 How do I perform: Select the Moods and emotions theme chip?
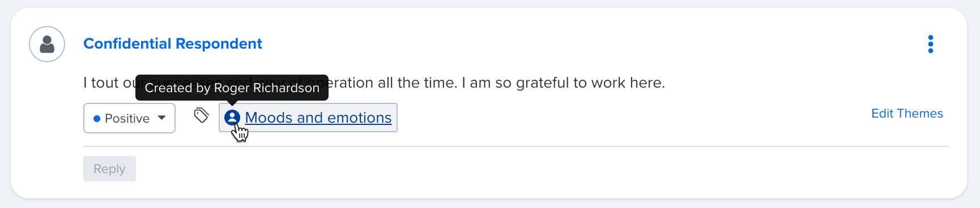point(308,118)
